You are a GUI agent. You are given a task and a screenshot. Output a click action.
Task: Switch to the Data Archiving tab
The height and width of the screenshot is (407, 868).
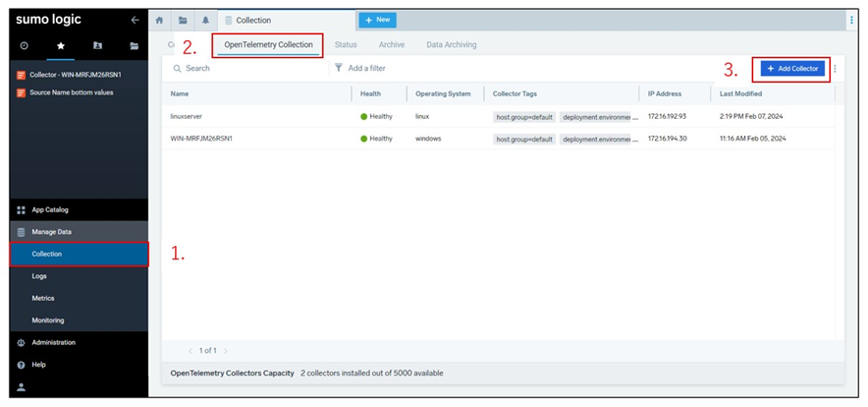(x=451, y=45)
